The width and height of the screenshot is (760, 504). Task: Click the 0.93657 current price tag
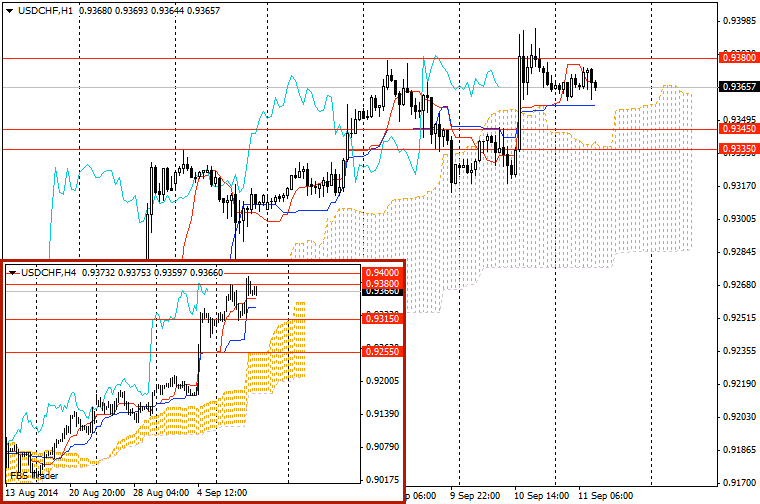(737, 87)
